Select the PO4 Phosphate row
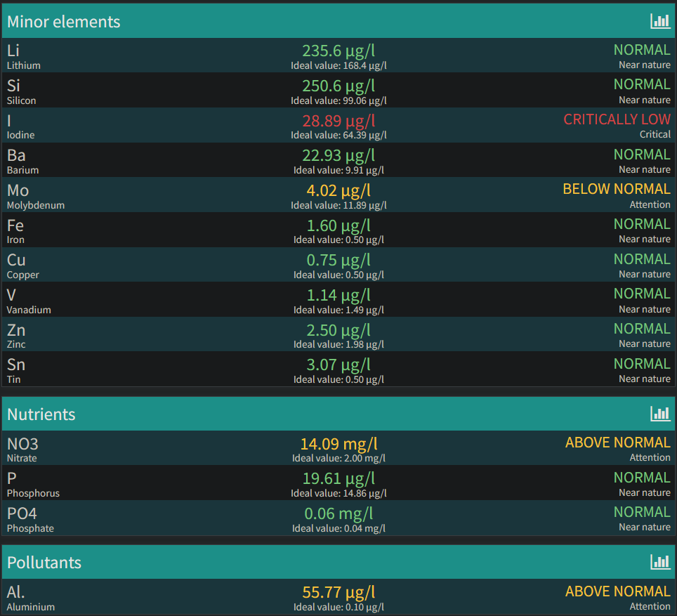 338,518
